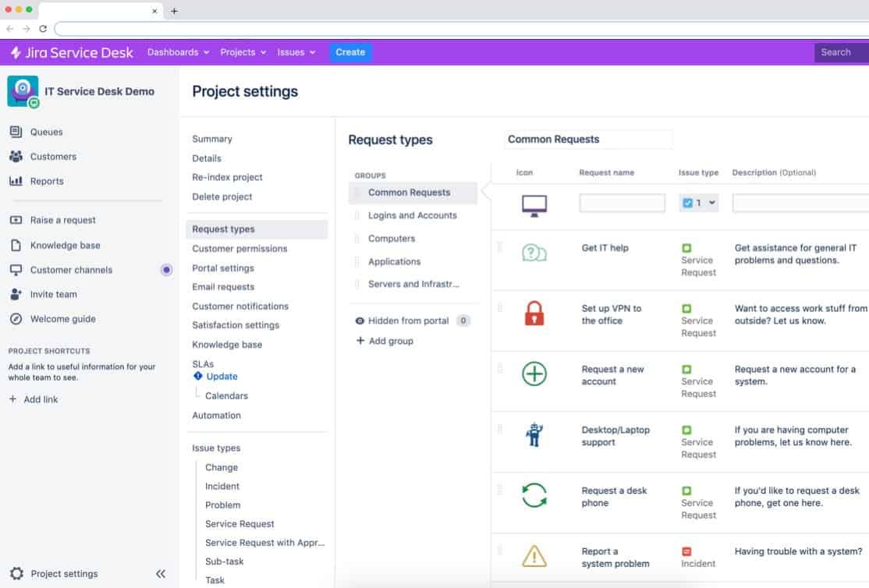Viewport: 869px width, 588px height.
Task: Click the Create button
Action: pos(349,52)
